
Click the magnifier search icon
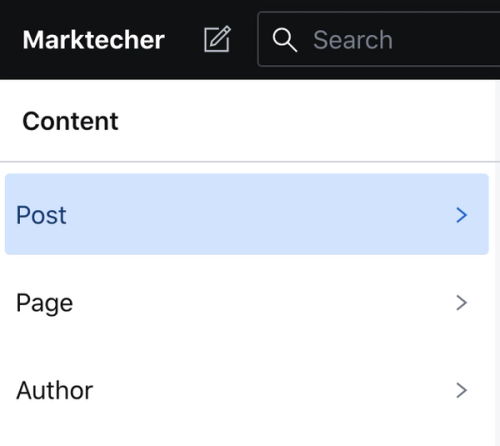point(285,40)
